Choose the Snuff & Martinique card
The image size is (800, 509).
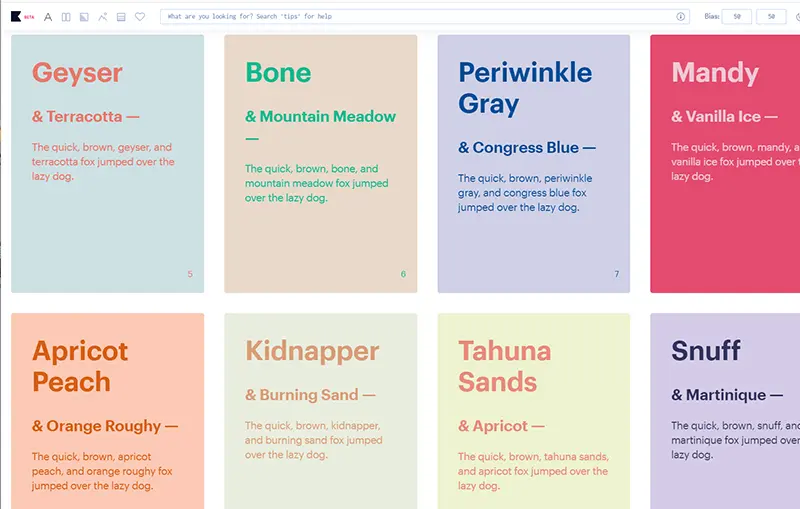[x=725, y=410]
